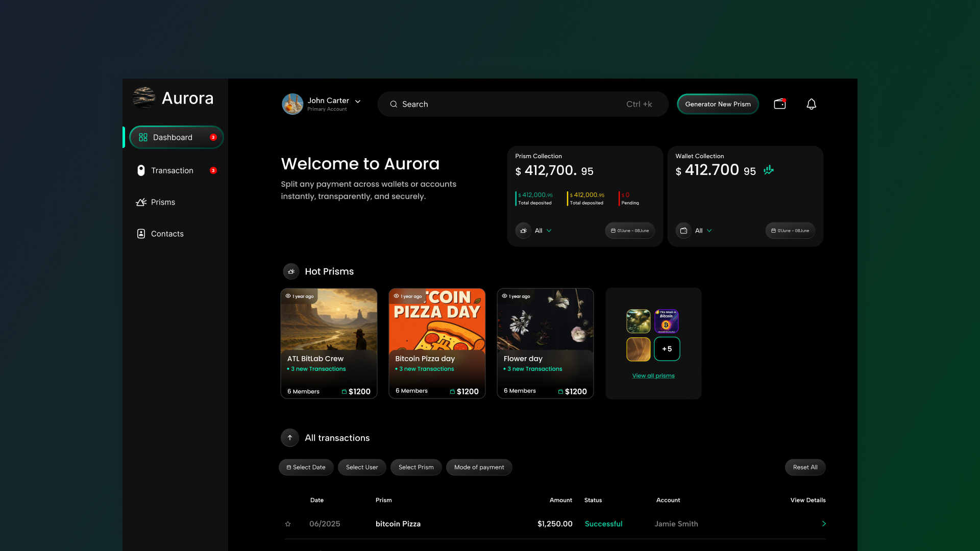This screenshot has height=551, width=980.
Task: Open the Select Prism filter
Action: [416, 467]
